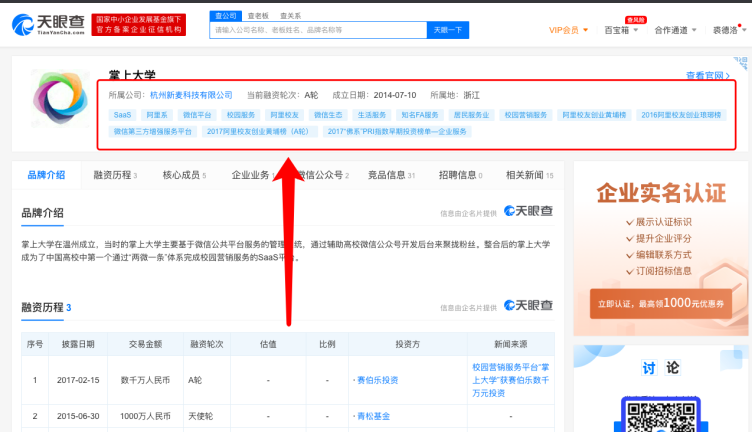Switch to the 相关新闻 tab
752x432 pixels.
click(529, 175)
